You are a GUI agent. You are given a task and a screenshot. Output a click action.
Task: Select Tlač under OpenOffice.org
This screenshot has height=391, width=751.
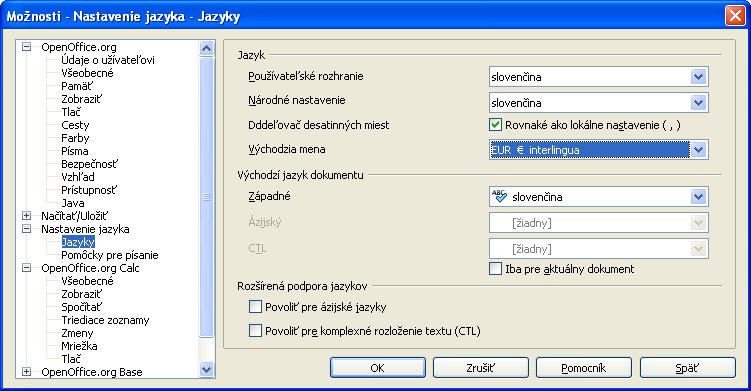coord(71,112)
